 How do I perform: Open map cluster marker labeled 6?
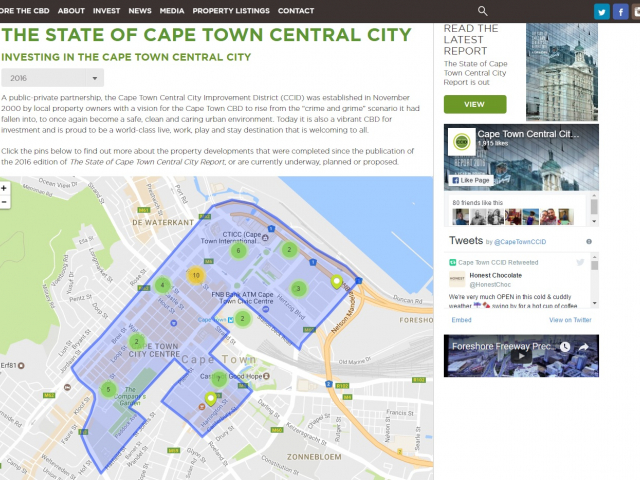click(238, 251)
